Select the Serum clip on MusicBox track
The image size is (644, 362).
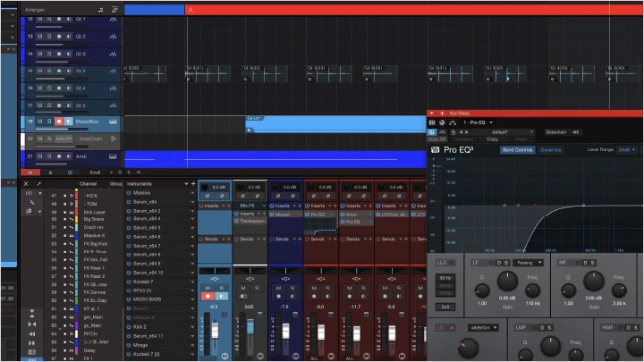pyautogui.click(x=335, y=124)
